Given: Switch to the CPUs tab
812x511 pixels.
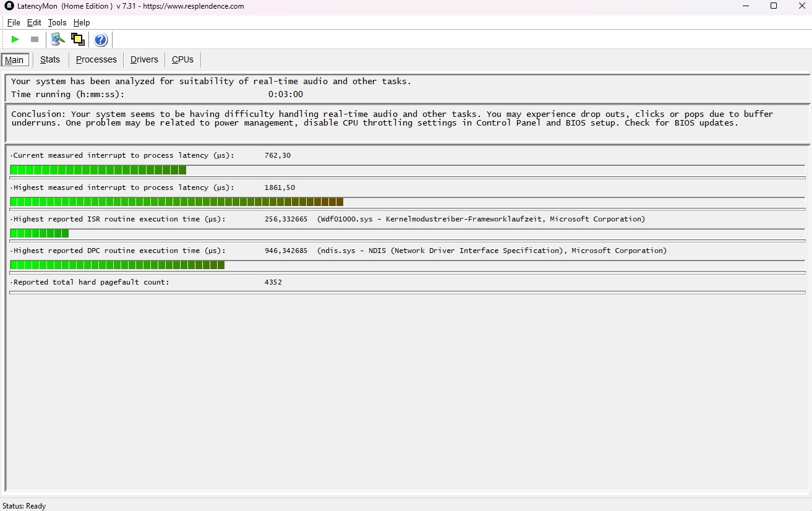Looking at the screenshot, I should coord(183,59).
